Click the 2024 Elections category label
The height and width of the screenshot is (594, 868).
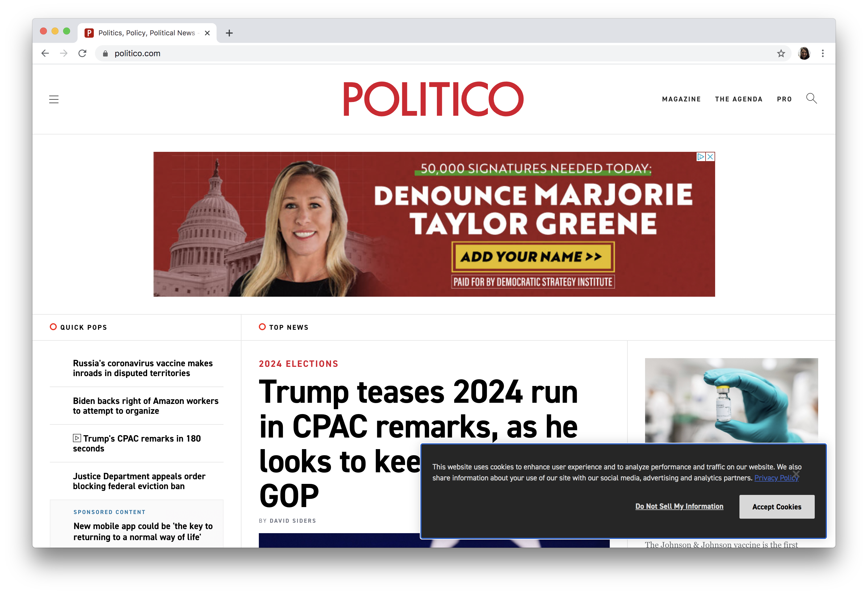click(x=299, y=364)
